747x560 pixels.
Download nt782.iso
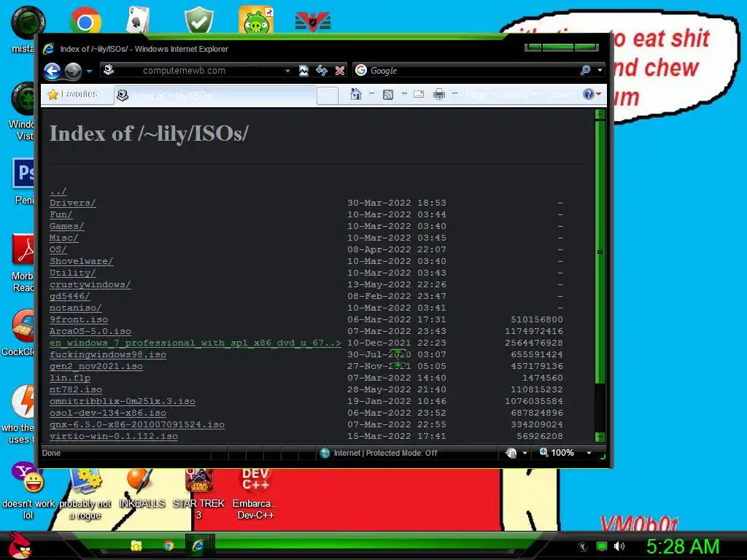pyautogui.click(x=76, y=389)
